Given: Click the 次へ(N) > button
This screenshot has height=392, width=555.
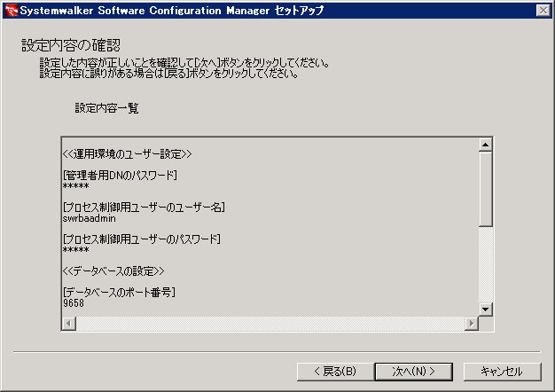Looking at the screenshot, I should click(x=413, y=372).
